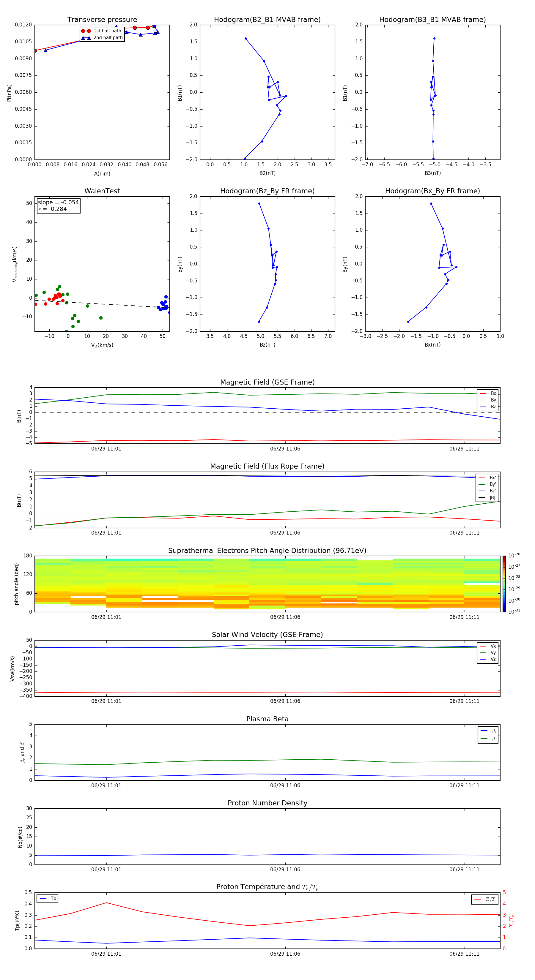
Task: Click the 'Proton Temperature and Te/Tp' title
Action: pyautogui.click(x=267, y=887)
